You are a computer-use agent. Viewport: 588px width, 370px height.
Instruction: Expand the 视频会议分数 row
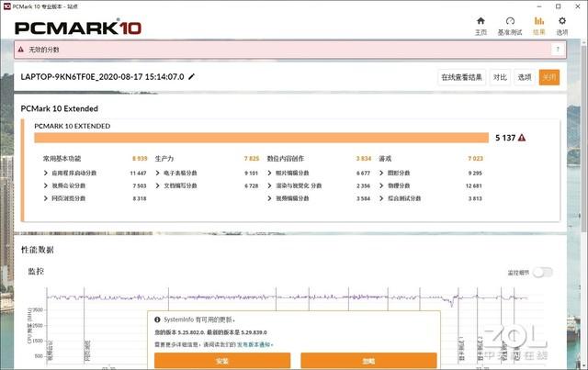46,185
